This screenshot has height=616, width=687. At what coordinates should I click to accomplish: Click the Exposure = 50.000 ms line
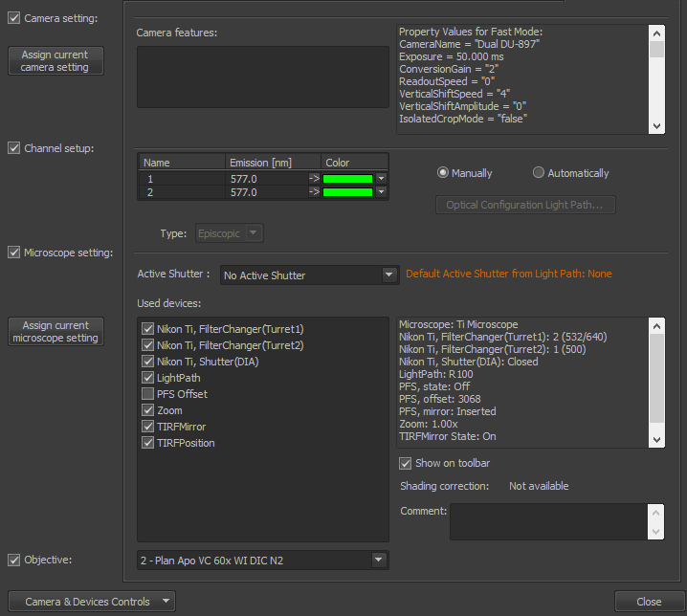click(452, 56)
